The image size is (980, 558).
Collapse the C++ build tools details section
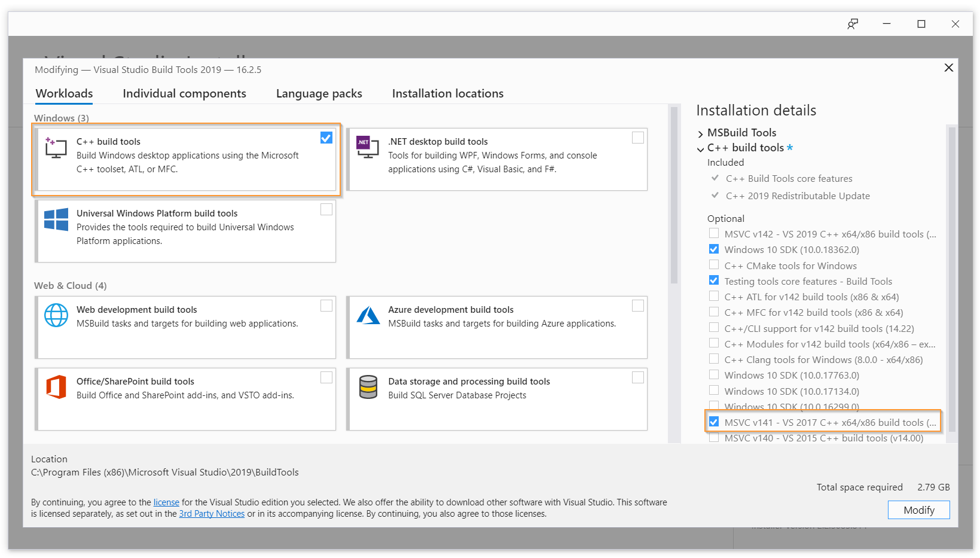tap(701, 149)
